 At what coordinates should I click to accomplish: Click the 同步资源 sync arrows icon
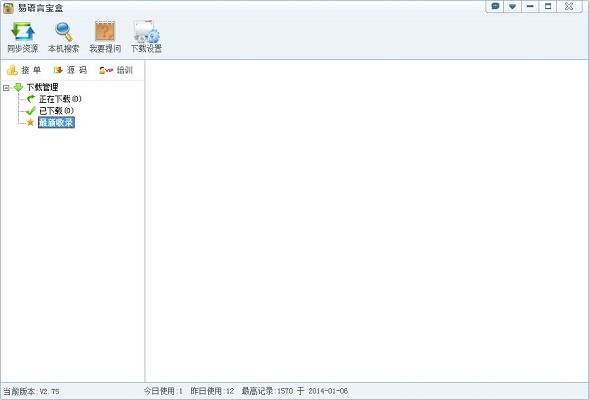pos(23,32)
